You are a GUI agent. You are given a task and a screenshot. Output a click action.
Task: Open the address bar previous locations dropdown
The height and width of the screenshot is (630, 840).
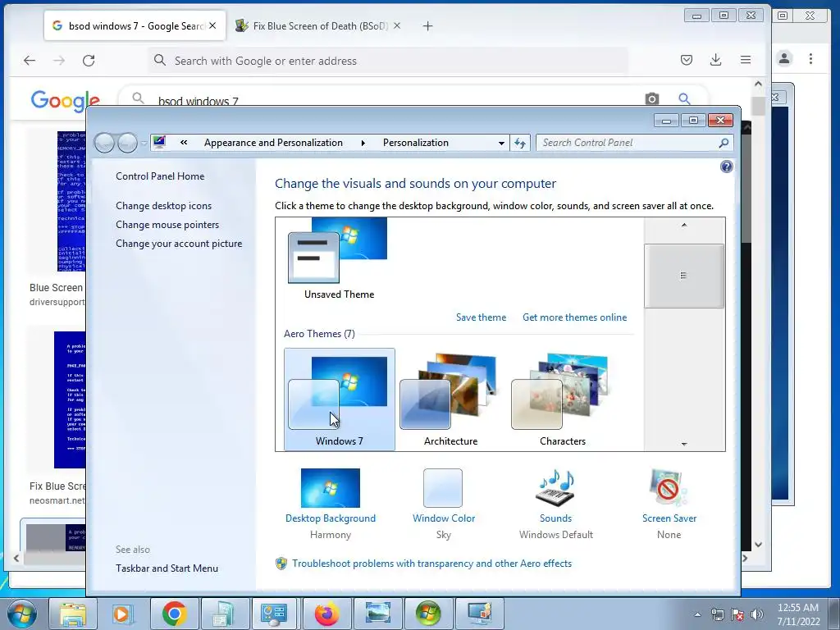click(x=501, y=143)
